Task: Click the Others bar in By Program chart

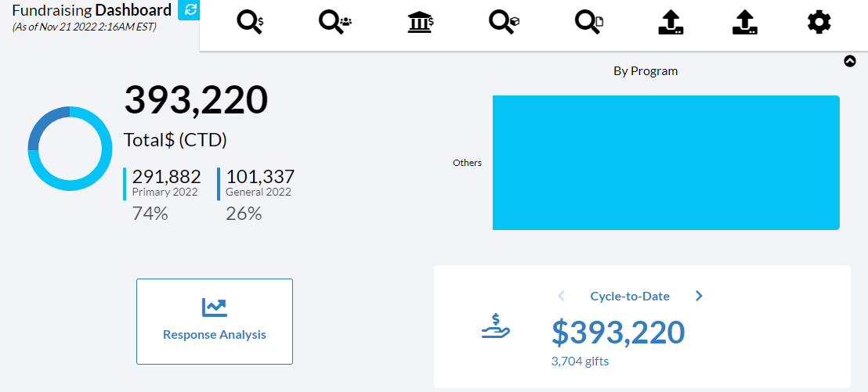Action: (x=666, y=163)
